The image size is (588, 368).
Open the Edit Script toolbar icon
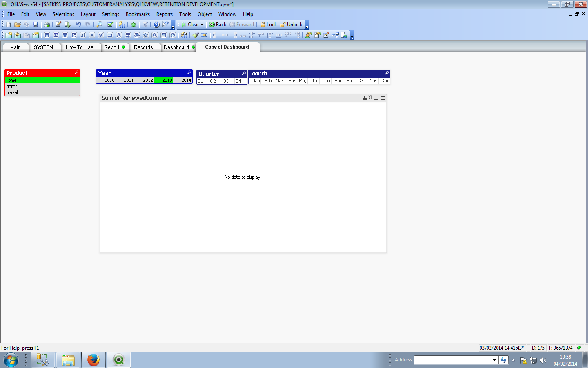coord(58,25)
